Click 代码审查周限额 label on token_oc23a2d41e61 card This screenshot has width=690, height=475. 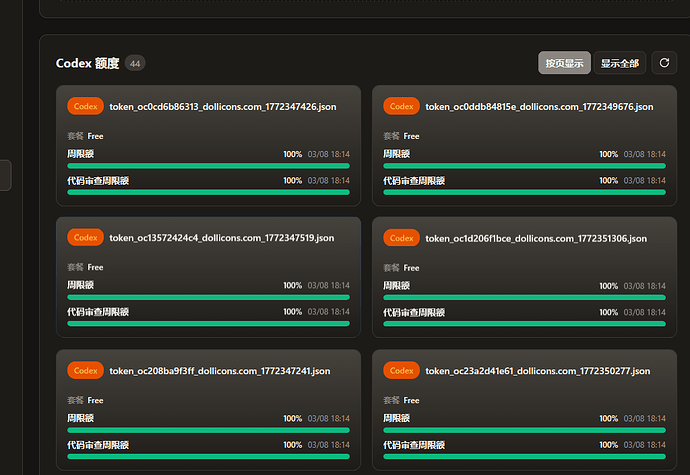click(x=414, y=445)
